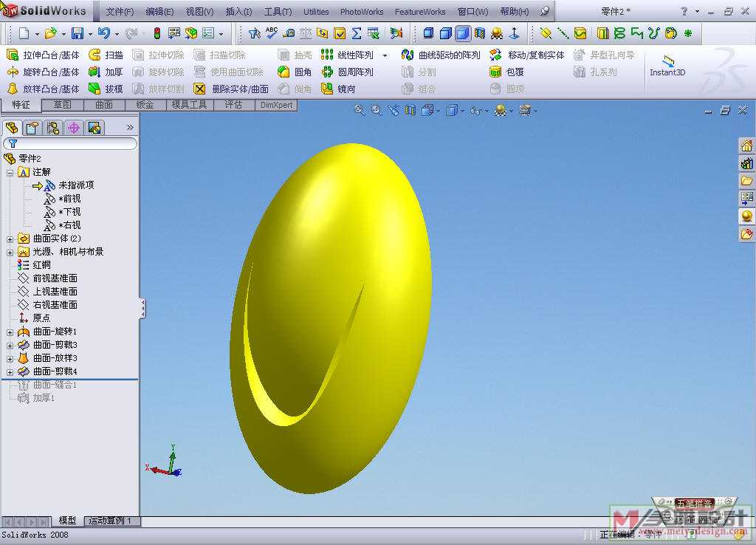Open SolidWorks Resources home icon in task pane

tap(747, 145)
